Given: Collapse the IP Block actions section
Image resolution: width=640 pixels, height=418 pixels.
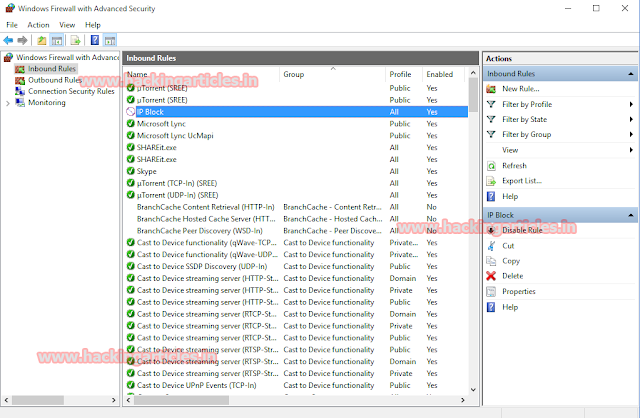Looking at the screenshot, I should click(x=631, y=215).
